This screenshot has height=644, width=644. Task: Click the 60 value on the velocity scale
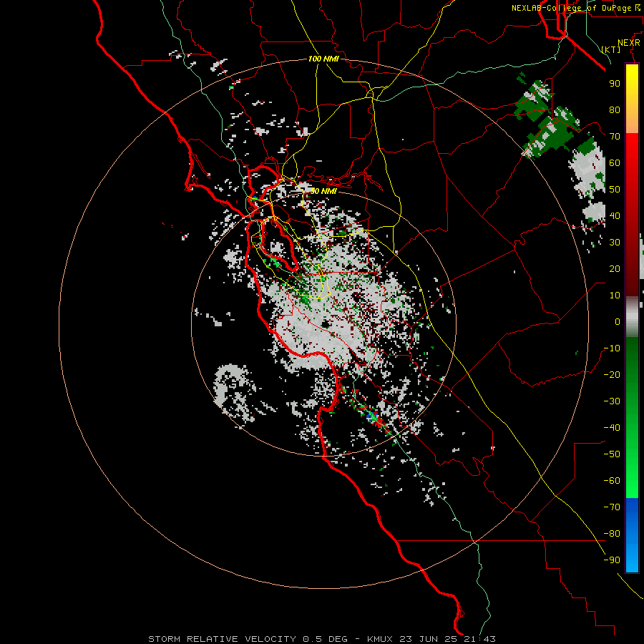615,163
